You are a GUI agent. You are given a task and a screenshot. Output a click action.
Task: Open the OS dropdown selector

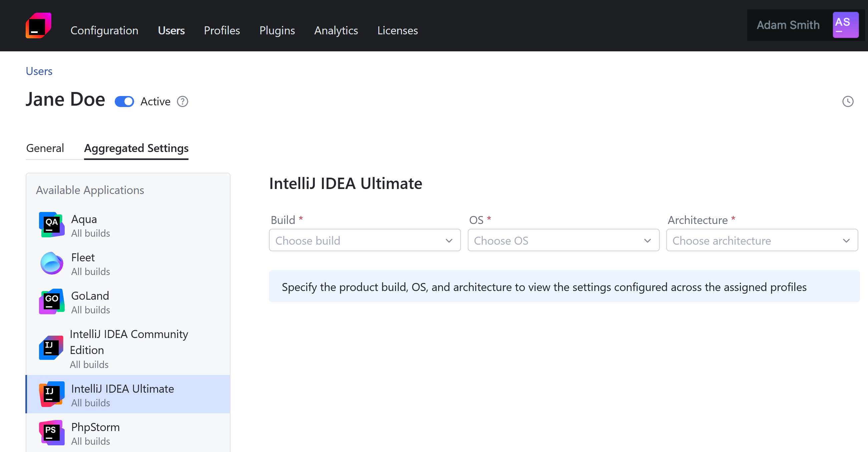(563, 240)
